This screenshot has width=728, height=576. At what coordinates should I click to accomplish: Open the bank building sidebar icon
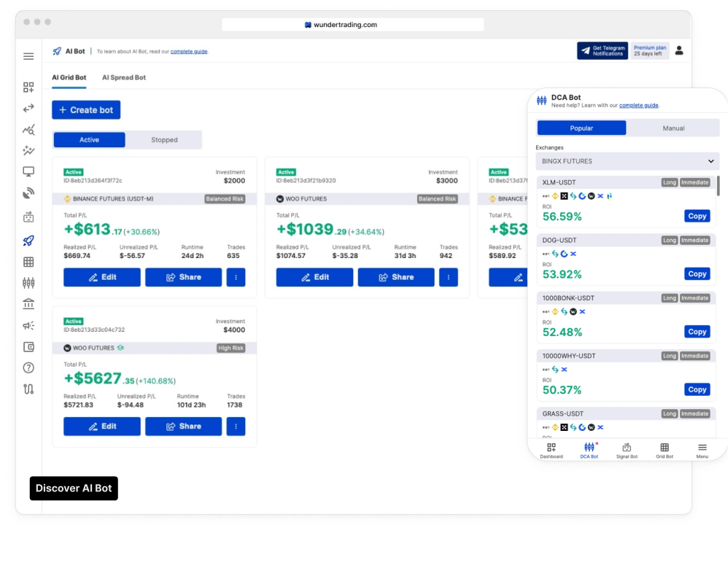pos(28,303)
